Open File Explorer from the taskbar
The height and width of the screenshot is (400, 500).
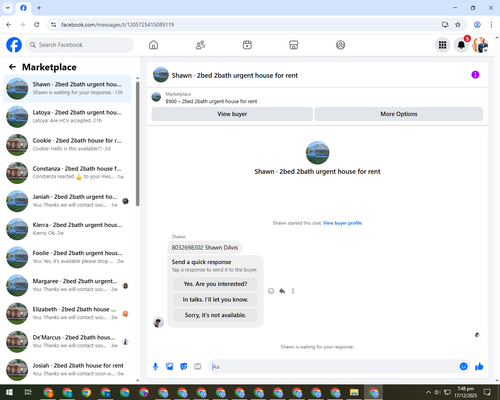pyautogui.click(x=354, y=392)
